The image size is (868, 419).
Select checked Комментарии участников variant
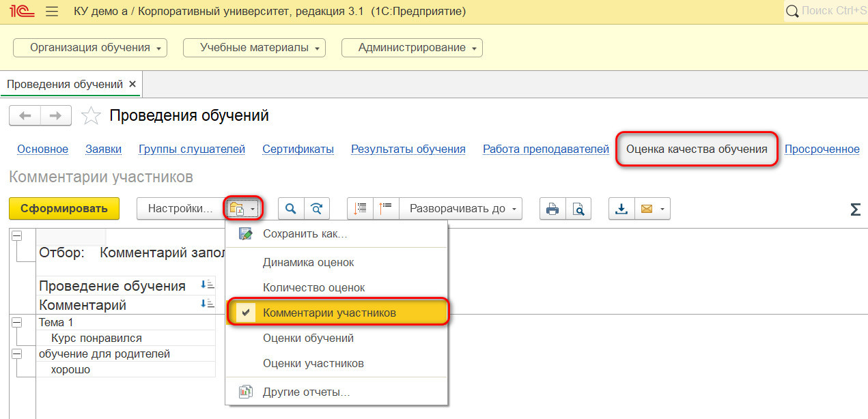tap(337, 313)
